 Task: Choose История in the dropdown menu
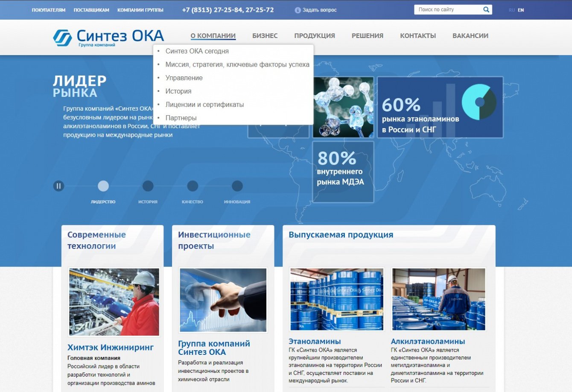click(178, 91)
